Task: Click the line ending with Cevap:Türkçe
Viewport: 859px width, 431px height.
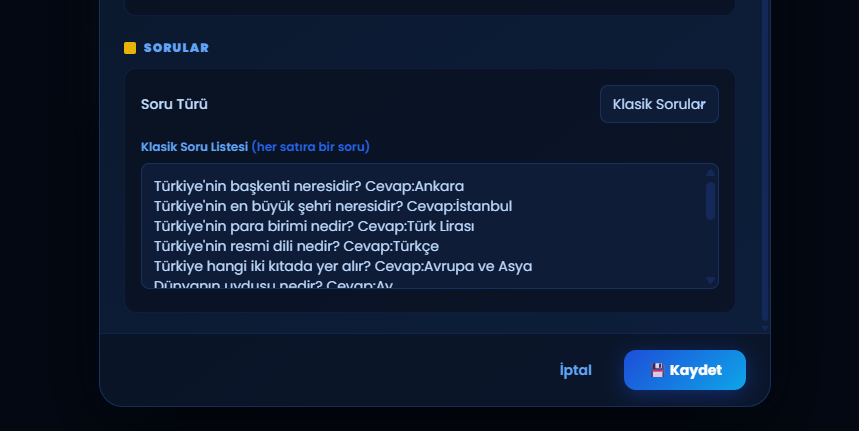Action: click(x=296, y=246)
